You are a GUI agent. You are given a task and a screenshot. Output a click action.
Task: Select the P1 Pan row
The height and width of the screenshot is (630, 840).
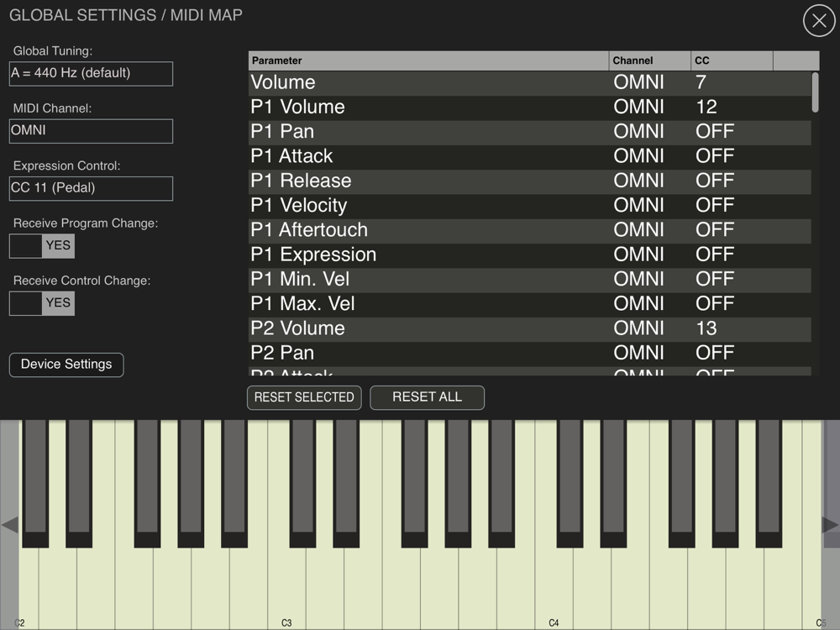[x=530, y=133]
